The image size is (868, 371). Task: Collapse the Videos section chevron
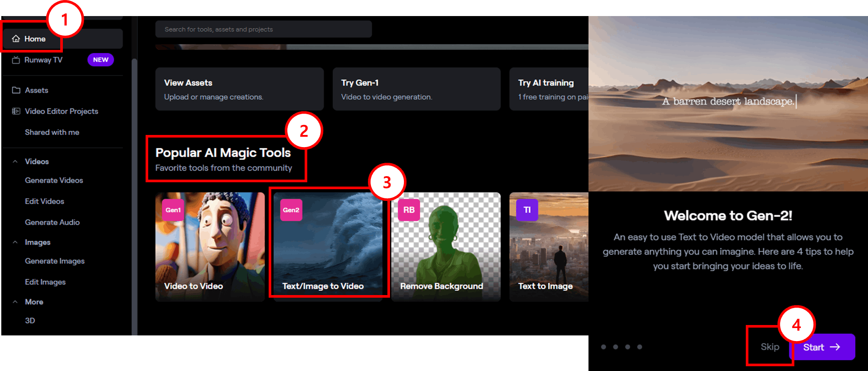[x=15, y=161]
